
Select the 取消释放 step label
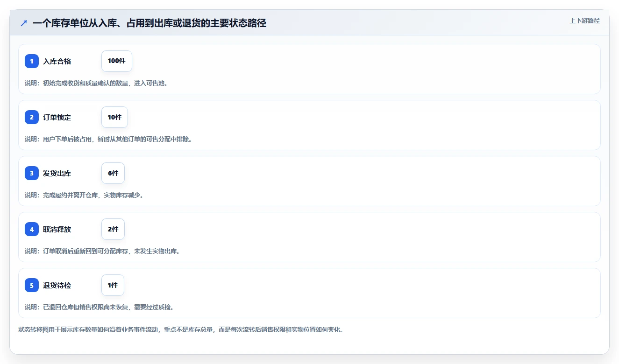[57, 229]
